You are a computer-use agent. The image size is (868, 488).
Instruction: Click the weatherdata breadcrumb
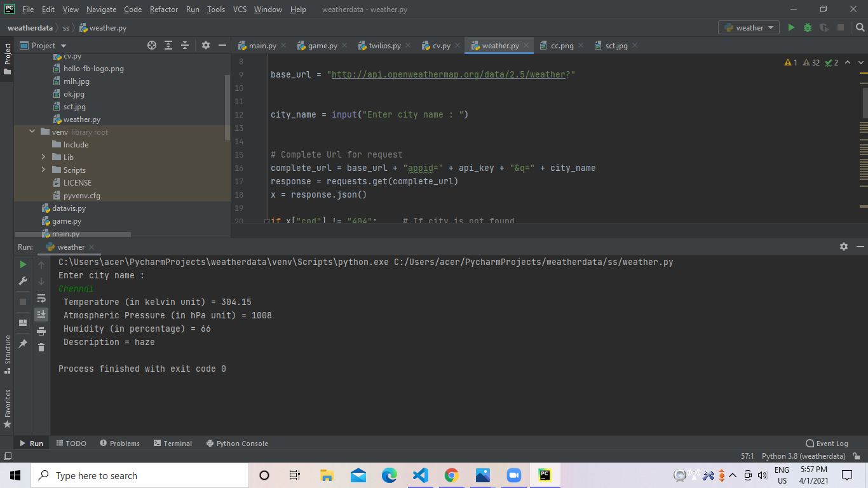[30, 28]
